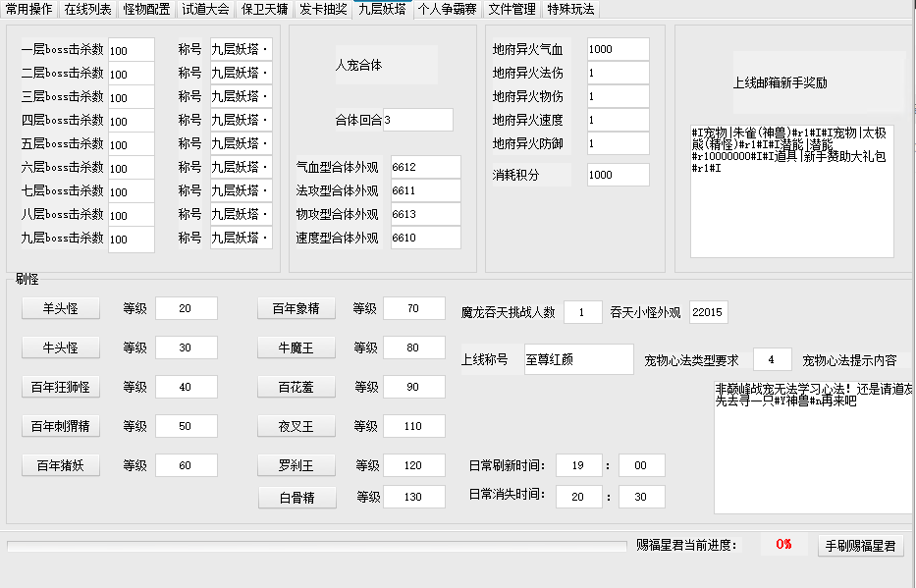Edit the 宠物心法类型要求 field
Image resolution: width=916 pixels, height=588 pixels.
(x=773, y=359)
